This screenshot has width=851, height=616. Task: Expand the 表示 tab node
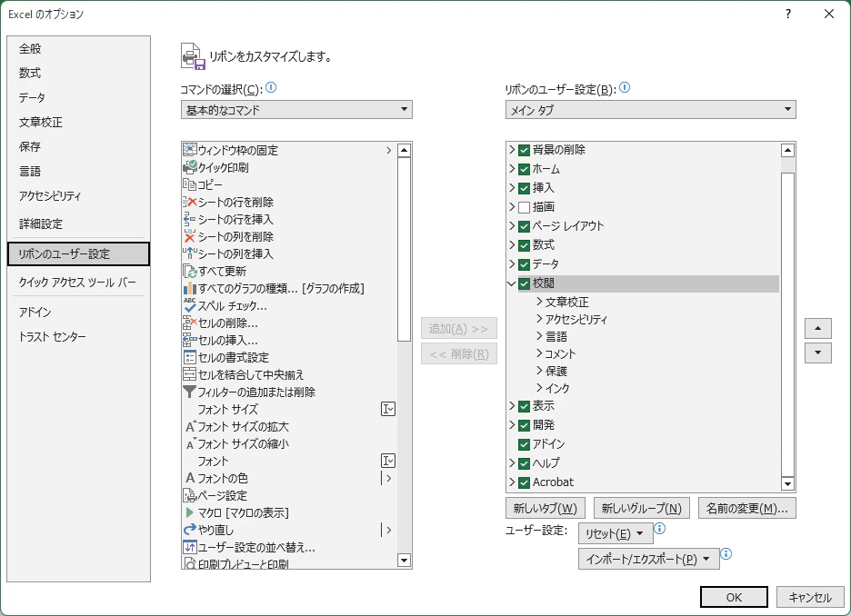click(x=511, y=405)
